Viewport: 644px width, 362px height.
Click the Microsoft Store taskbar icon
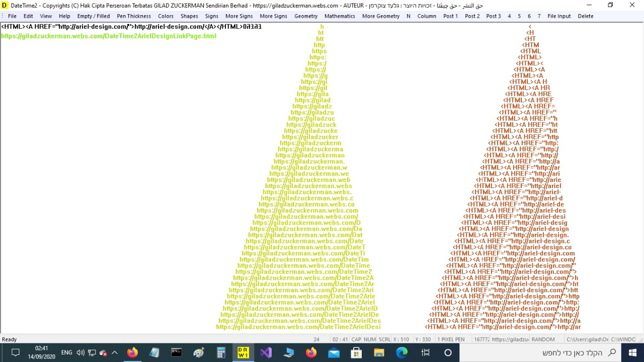point(356,352)
